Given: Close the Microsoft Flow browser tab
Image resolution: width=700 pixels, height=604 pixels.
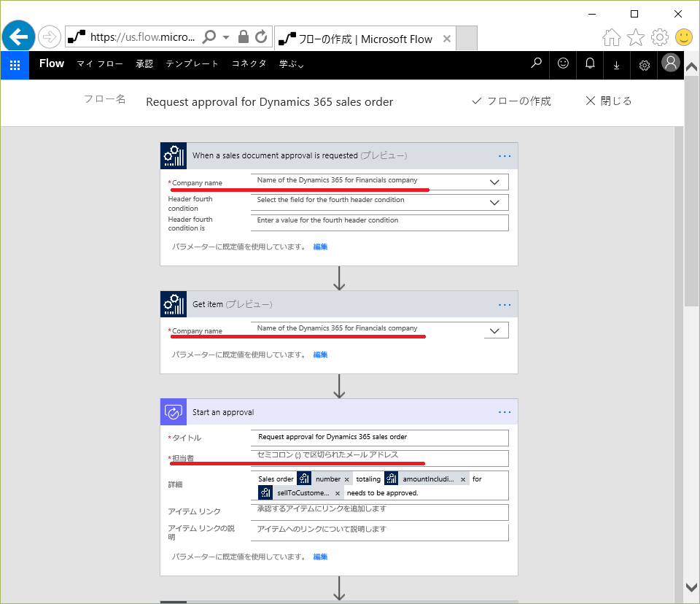Looking at the screenshot, I should (x=446, y=39).
